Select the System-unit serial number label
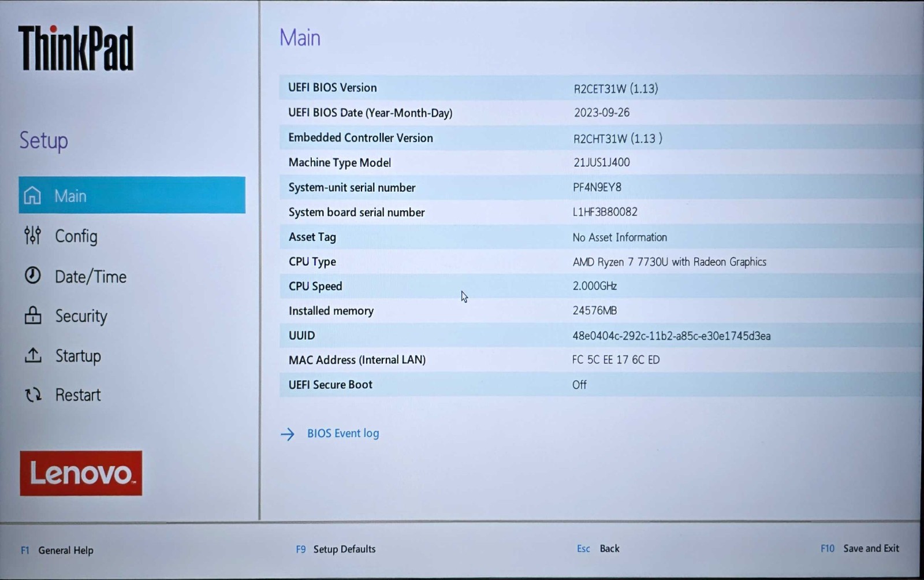This screenshot has height=580, width=924. 352,187
